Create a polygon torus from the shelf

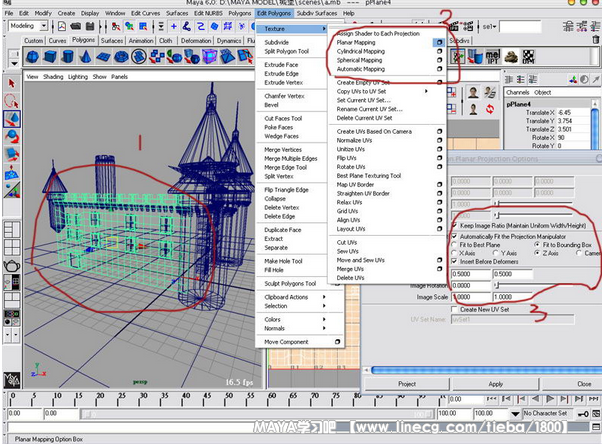tap(122, 57)
